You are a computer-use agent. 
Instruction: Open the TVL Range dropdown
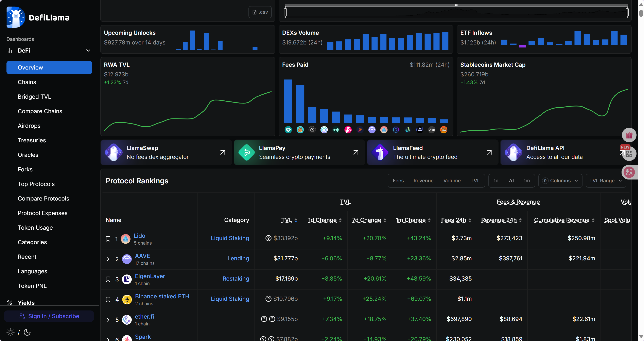click(606, 181)
